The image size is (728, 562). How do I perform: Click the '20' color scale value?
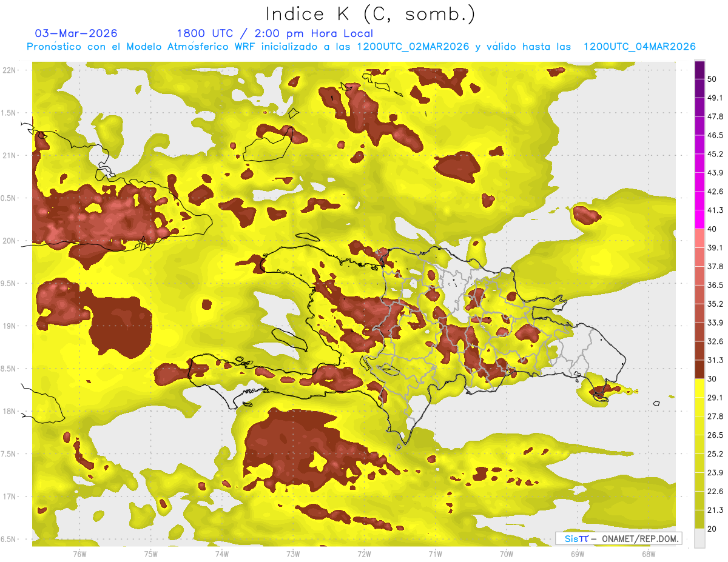tap(712, 529)
